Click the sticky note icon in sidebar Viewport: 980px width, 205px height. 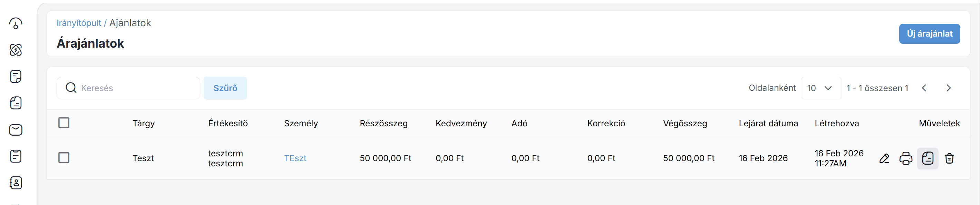(x=16, y=77)
